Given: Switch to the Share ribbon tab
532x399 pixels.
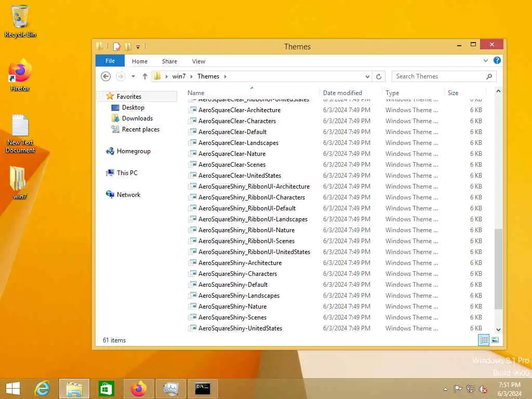Looking at the screenshot, I should 169,61.
